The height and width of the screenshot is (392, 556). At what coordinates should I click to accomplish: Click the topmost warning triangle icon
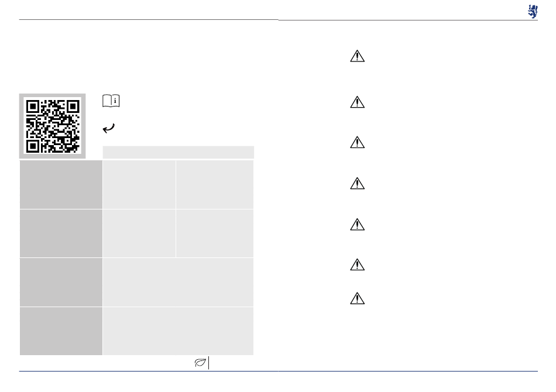357,56
